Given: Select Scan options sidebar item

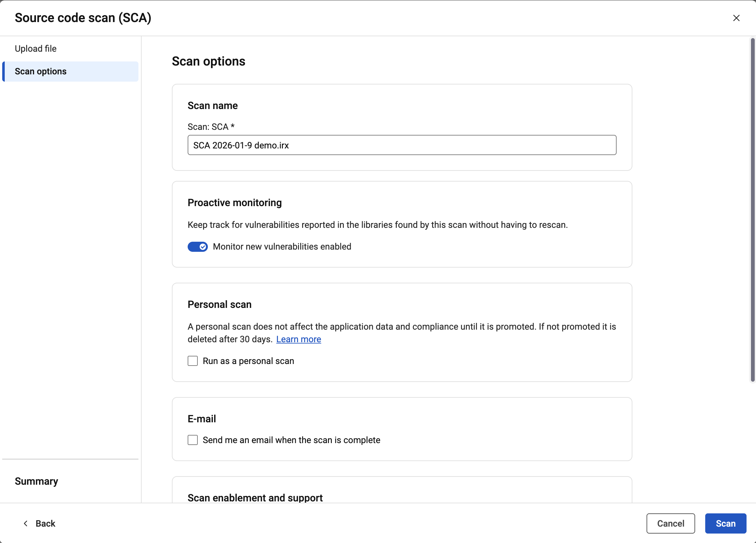Looking at the screenshot, I should pyautogui.click(x=41, y=71).
